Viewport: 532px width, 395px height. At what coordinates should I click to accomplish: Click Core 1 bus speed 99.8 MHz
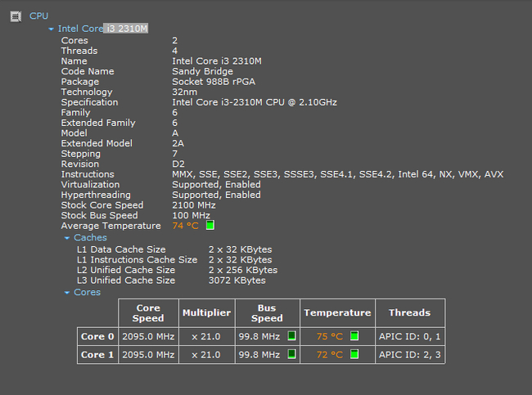coord(259,355)
